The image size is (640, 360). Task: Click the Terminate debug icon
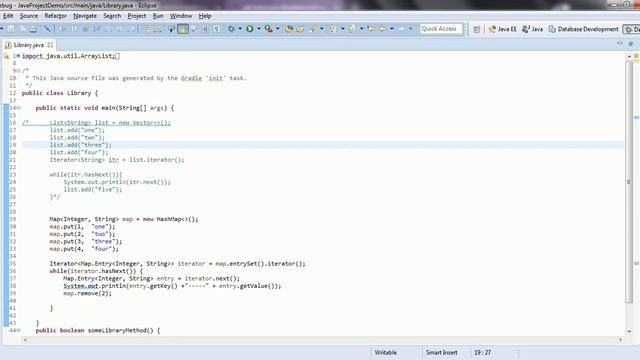pyautogui.click(x=85, y=29)
